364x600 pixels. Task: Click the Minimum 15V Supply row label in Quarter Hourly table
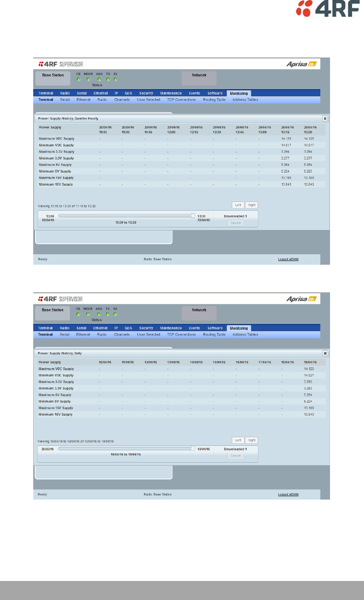[56, 184]
